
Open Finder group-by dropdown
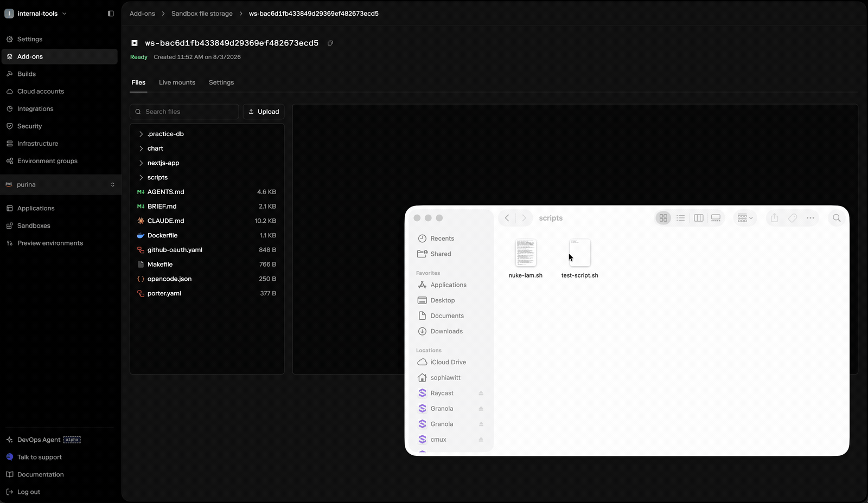pos(745,218)
